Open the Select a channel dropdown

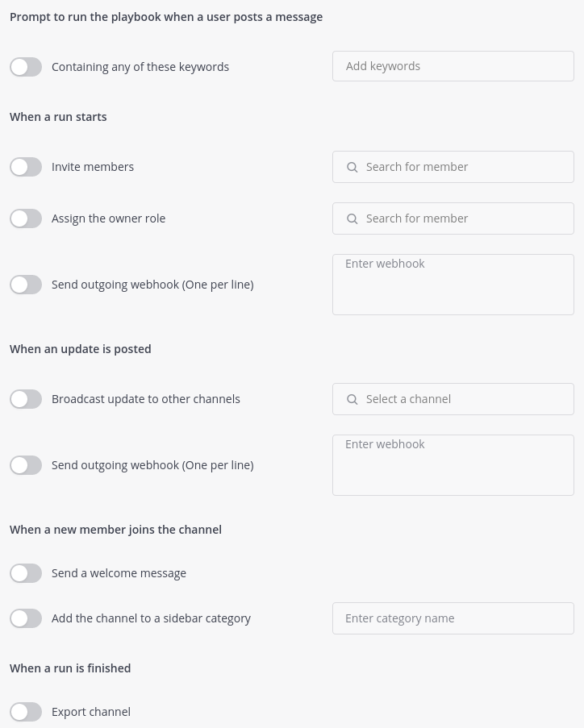[453, 399]
